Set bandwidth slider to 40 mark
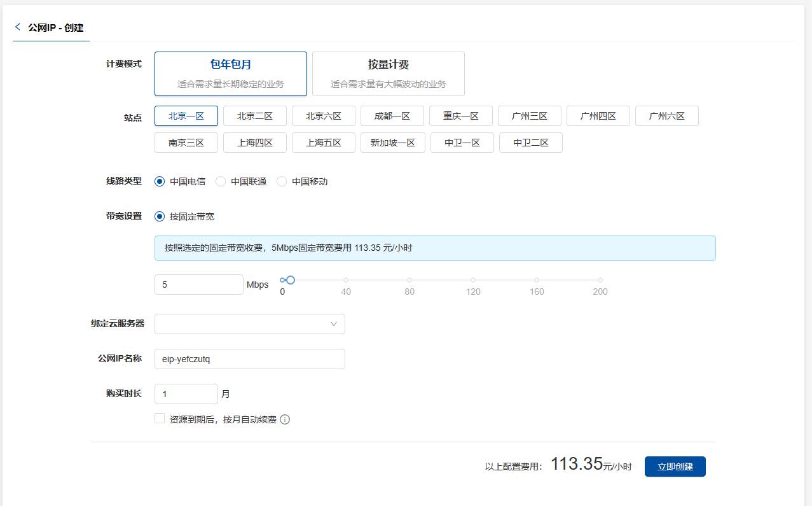This screenshot has width=812, height=506. [x=346, y=280]
